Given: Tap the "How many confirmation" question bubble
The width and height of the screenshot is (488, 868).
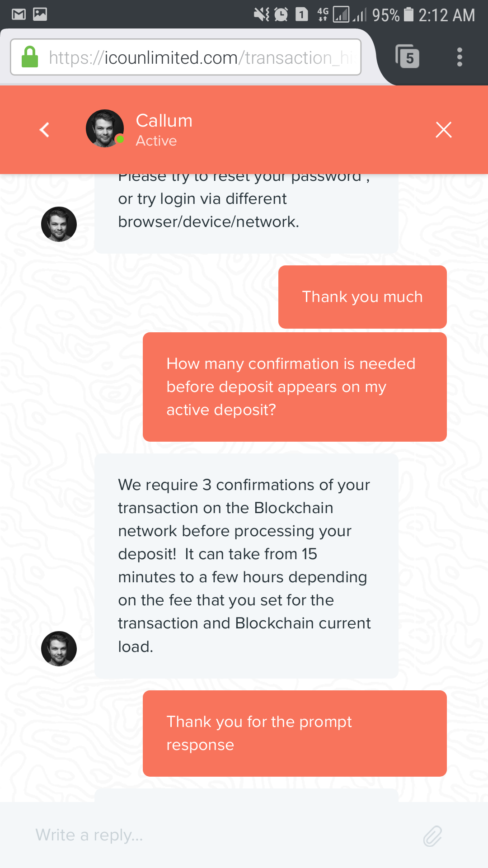Looking at the screenshot, I should 295,387.
